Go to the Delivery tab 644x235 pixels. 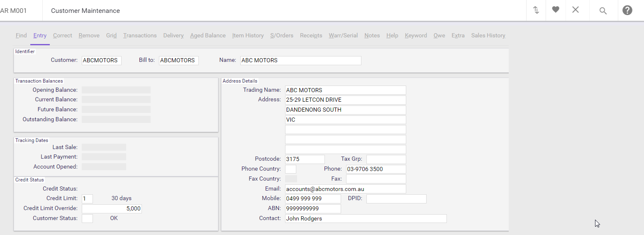pos(173,35)
